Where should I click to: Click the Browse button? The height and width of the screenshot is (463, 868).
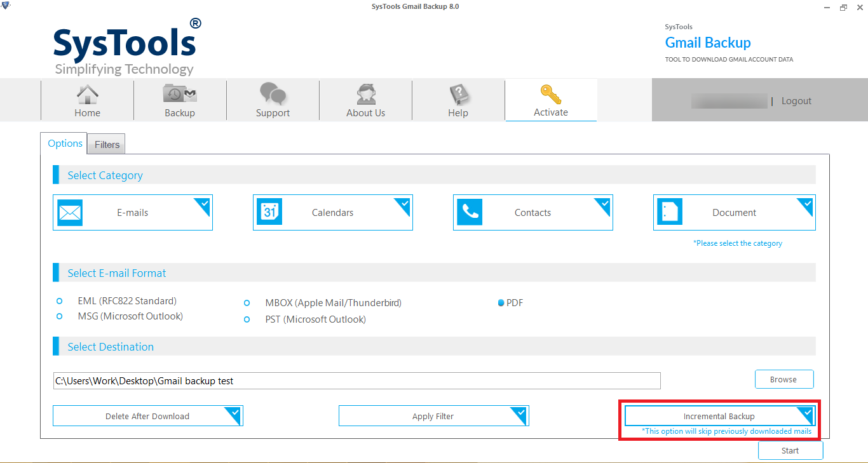coord(783,379)
